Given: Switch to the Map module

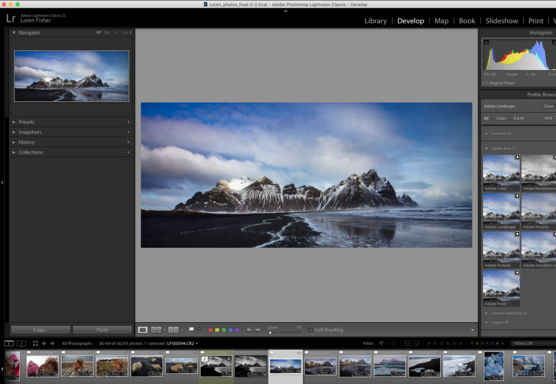Looking at the screenshot, I should [x=441, y=21].
